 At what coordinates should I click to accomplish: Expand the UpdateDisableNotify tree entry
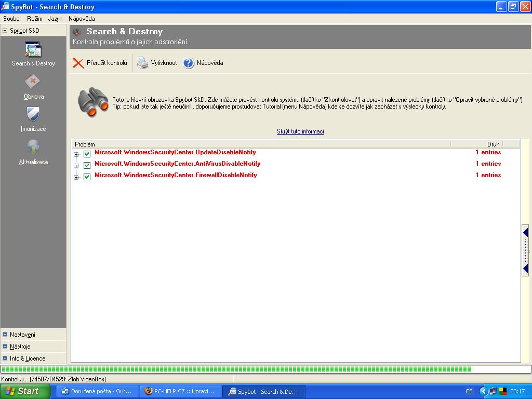pyautogui.click(x=76, y=154)
